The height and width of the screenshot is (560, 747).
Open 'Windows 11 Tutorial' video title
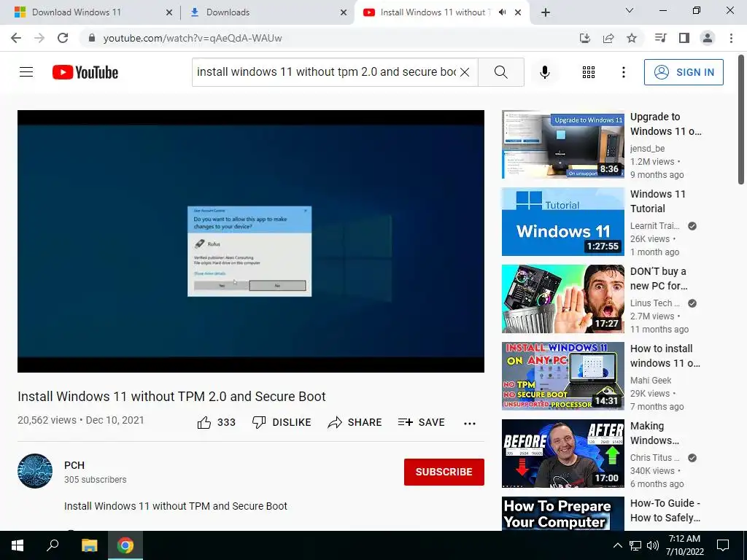[658, 201]
